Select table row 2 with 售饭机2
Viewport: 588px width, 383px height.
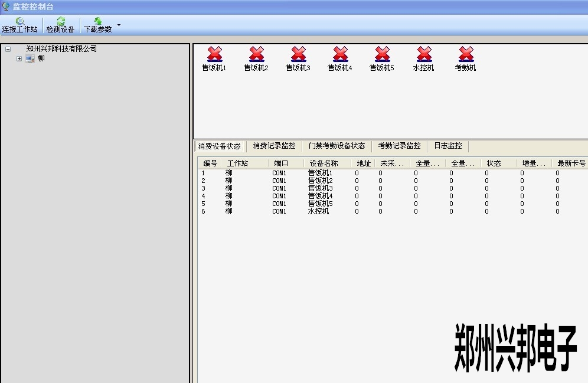(393, 181)
